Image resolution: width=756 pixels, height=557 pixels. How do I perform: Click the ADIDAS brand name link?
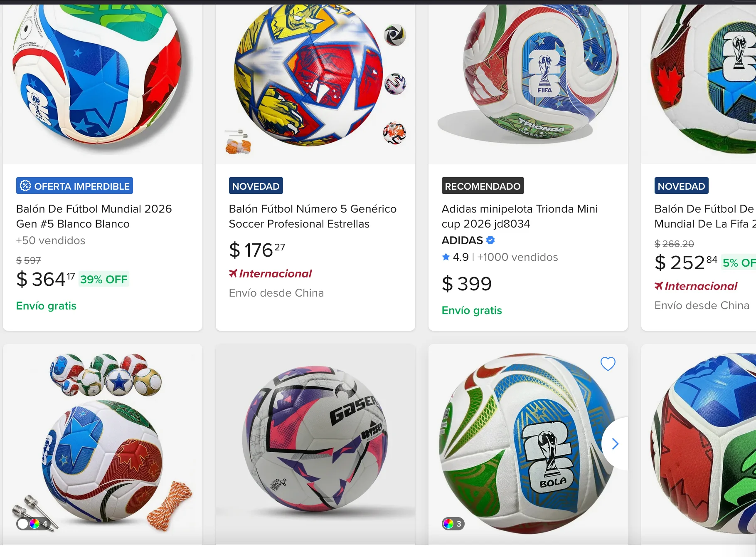click(462, 240)
